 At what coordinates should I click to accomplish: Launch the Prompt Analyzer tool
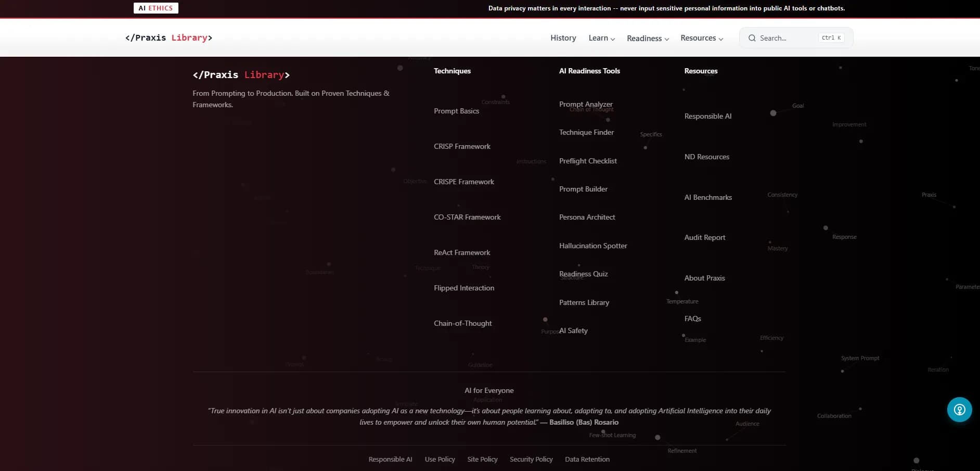[586, 104]
